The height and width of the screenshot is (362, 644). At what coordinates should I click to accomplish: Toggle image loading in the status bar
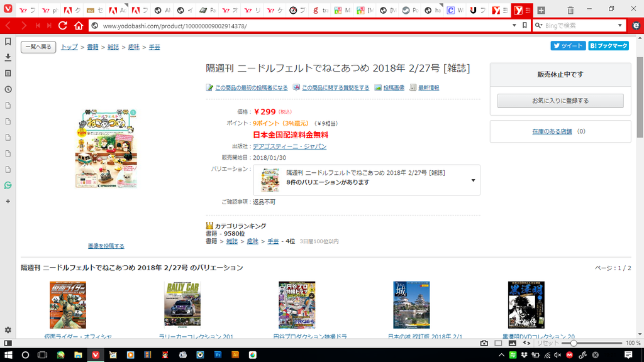513,343
